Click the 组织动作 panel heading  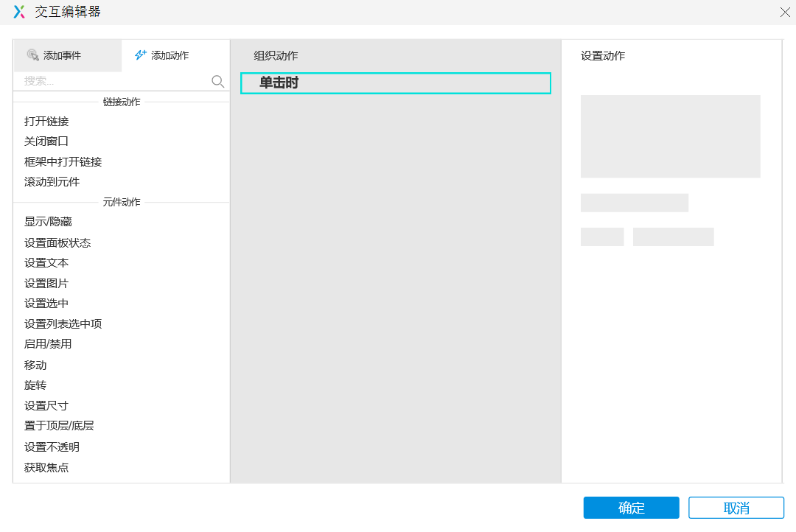click(276, 56)
